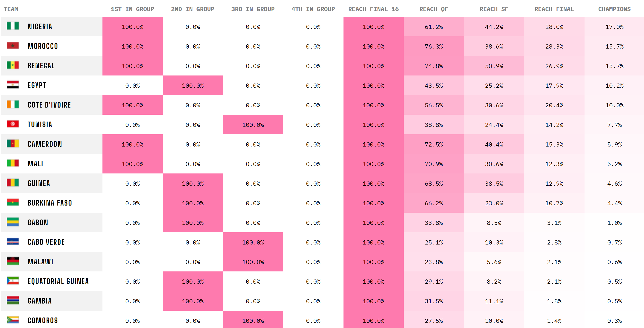Viewport: 644px width, 328px height.
Task: Click the Tunisia flag icon
Action: click(x=12, y=124)
